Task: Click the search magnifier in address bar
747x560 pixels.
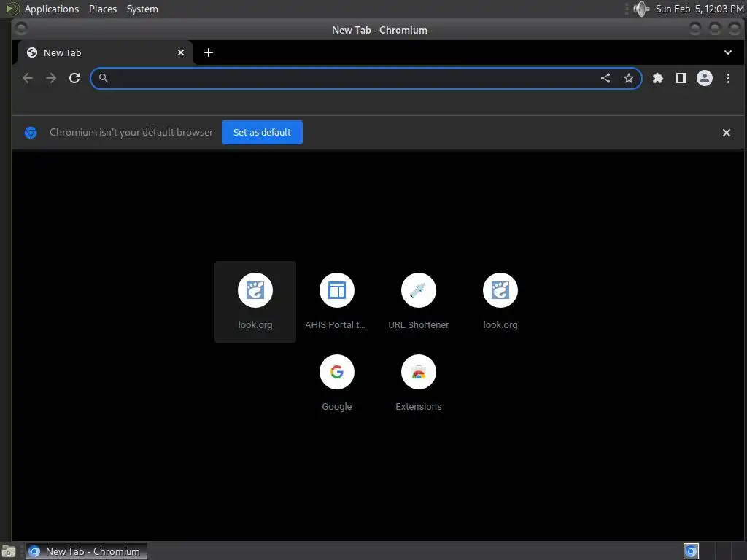Action: 104,78
